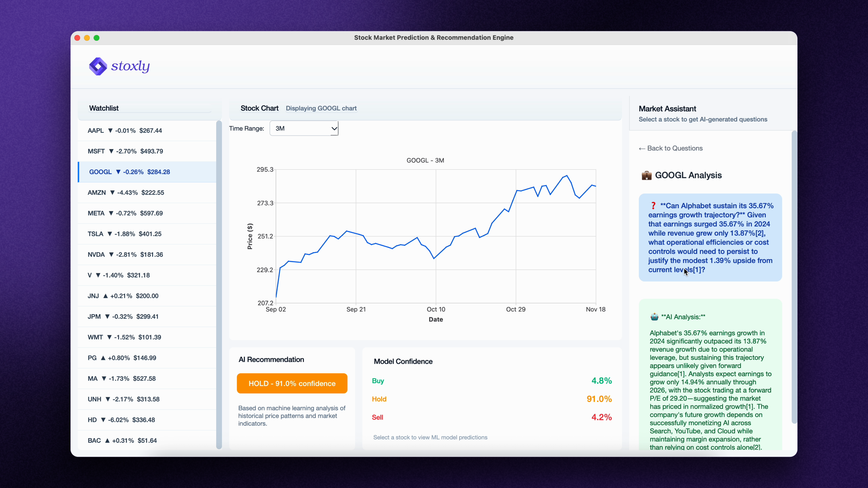868x488 pixels.
Task: Select MSFT row in the watchlist
Action: point(147,151)
